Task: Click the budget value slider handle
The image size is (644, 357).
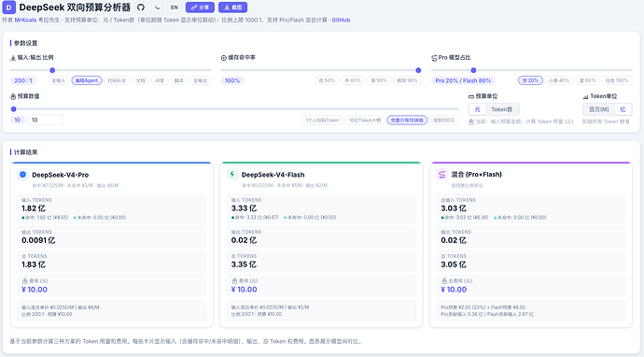Action: pos(14,109)
